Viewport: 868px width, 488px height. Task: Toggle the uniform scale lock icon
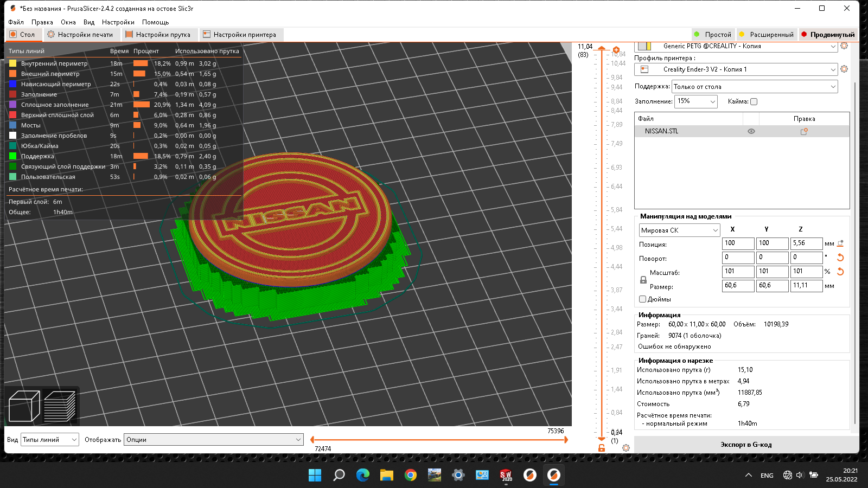[x=643, y=280]
